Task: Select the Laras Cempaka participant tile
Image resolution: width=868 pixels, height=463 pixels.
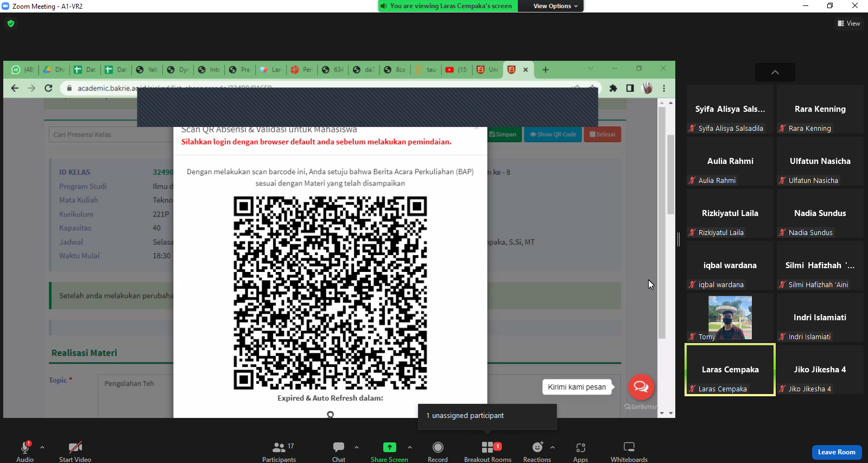Action: coord(730,370)
